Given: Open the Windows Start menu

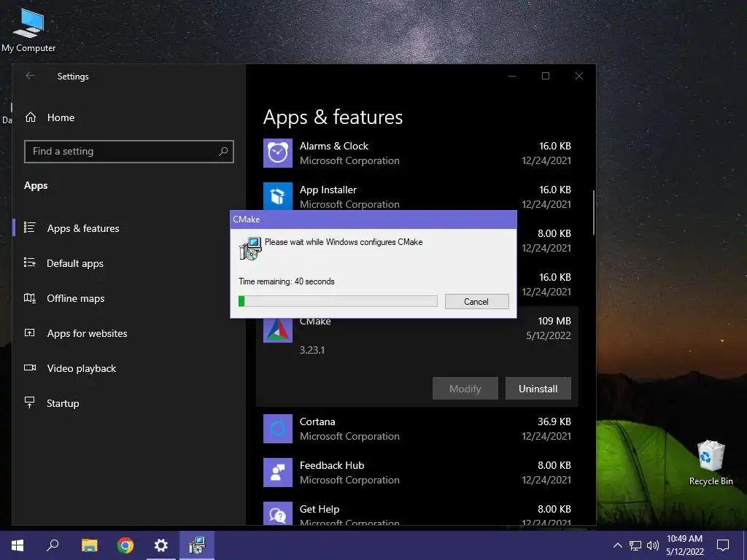Looking at the screenshot, I should [18, 545].
